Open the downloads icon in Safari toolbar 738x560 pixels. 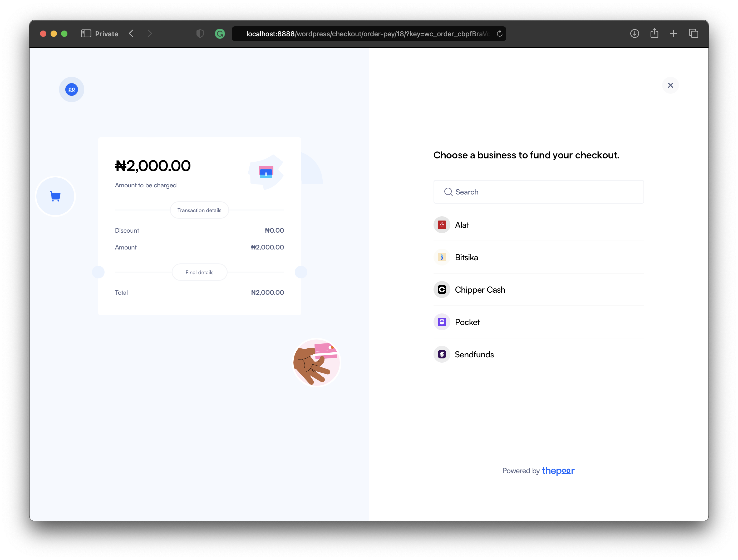click(634, 34)
